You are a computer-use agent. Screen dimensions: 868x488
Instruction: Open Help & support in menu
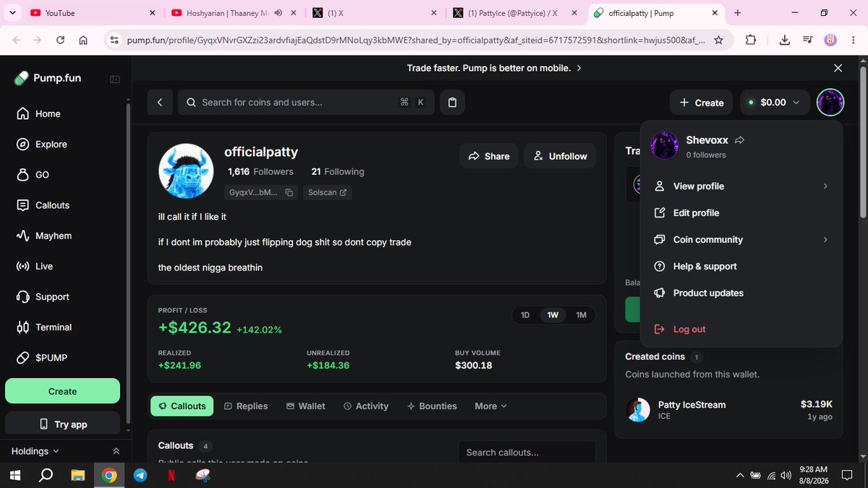coord(741,266)
